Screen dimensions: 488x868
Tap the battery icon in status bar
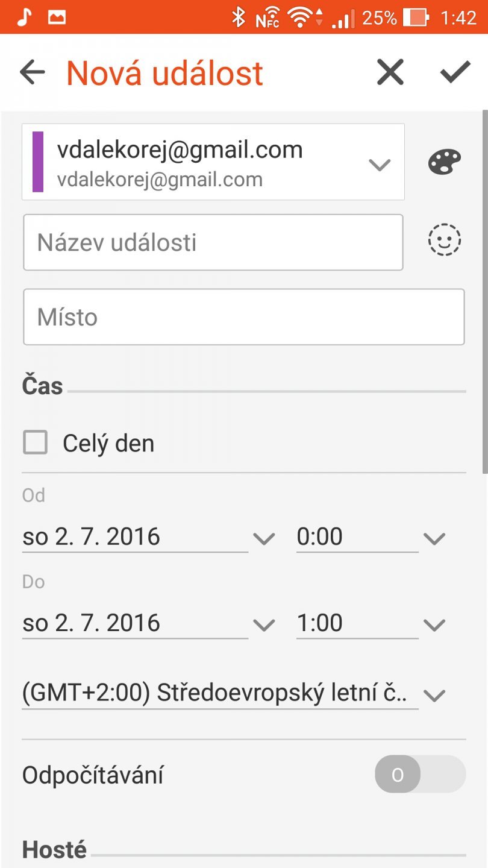(x=416, y=17)
